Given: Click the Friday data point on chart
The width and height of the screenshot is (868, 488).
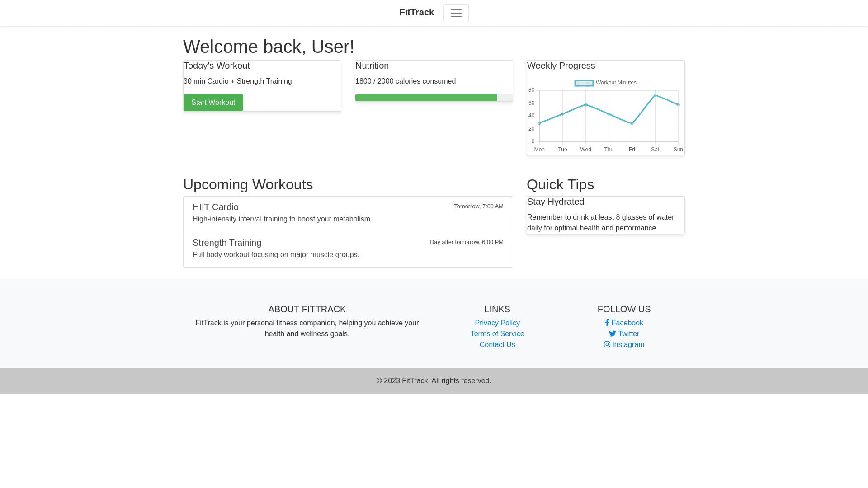Looking at the screenshot, I should (x=632, y=123).
